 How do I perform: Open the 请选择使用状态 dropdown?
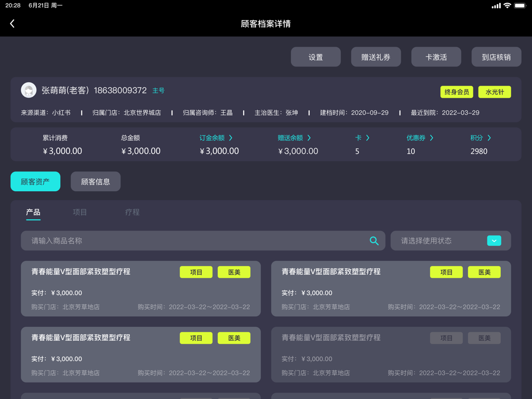point(450,241)
